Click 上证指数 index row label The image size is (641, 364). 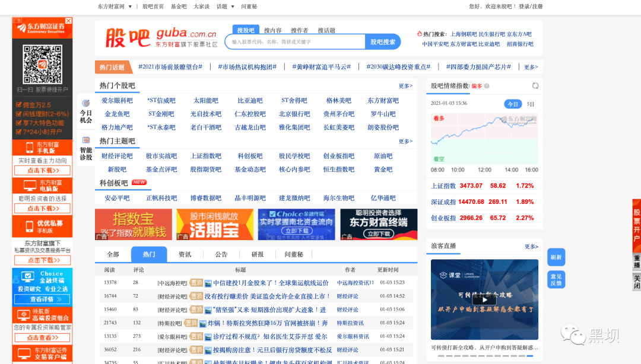[x=443, y=186]
